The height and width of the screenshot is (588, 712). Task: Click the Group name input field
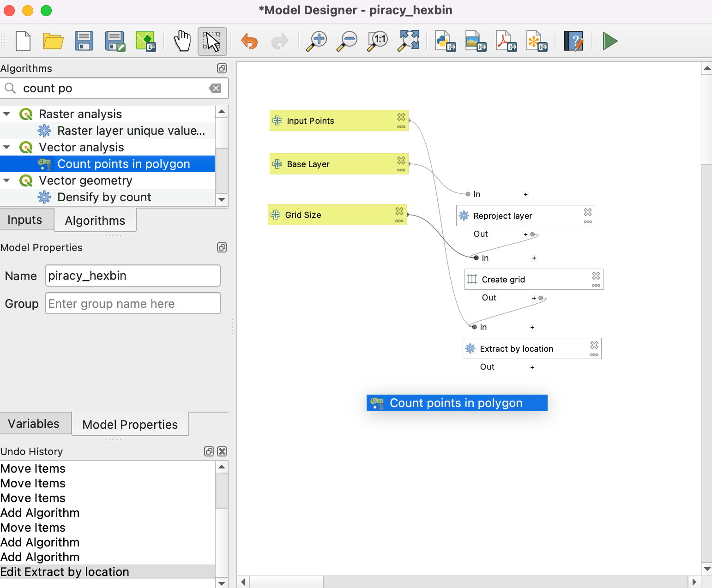(133, 303)
